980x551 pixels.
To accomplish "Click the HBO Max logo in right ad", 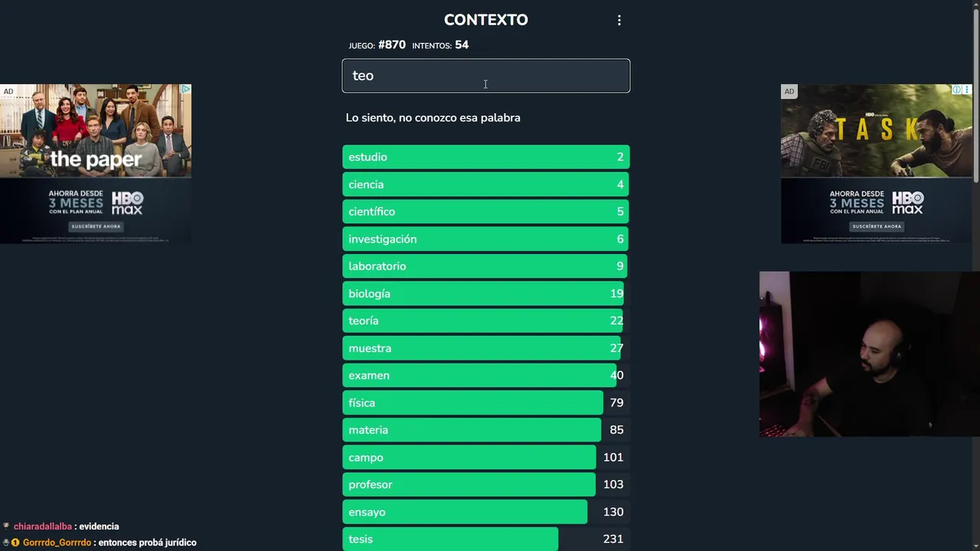I will click(907, 203).
